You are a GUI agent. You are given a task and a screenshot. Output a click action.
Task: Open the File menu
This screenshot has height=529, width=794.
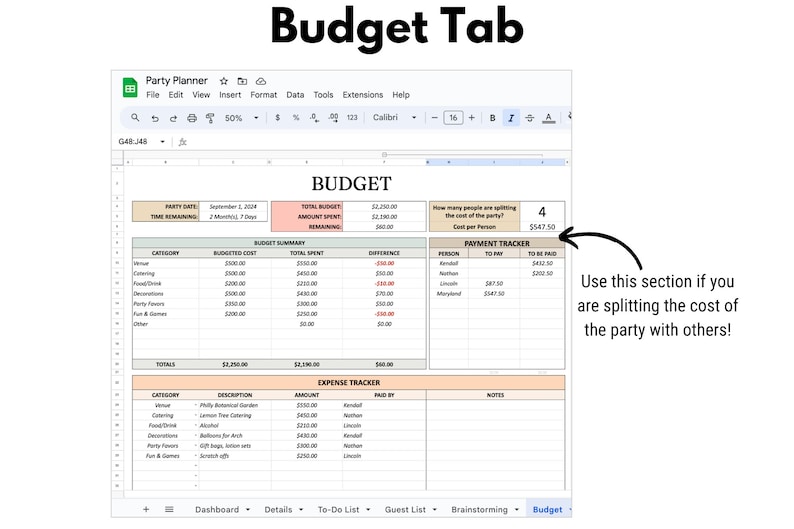click(x=152, y=95)
